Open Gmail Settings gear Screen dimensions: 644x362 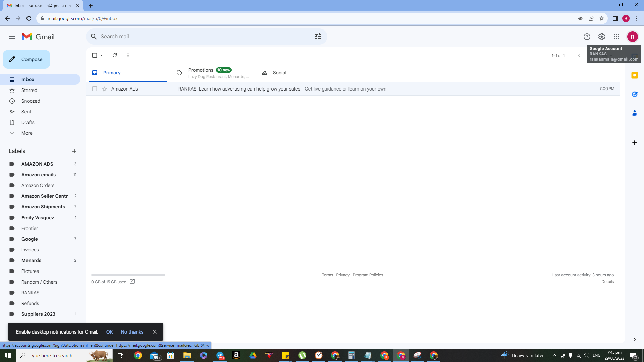602,37
